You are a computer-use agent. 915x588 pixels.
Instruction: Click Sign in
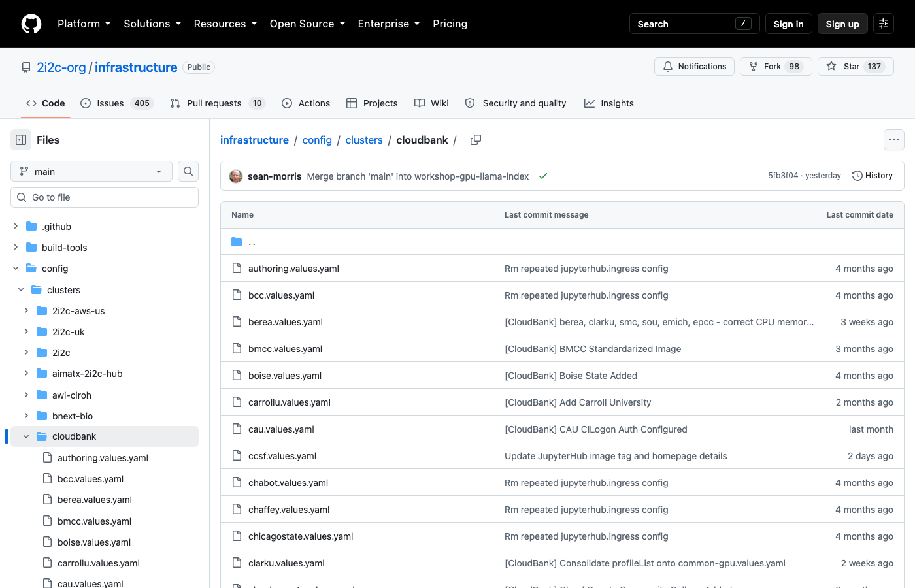coord(789,24)
